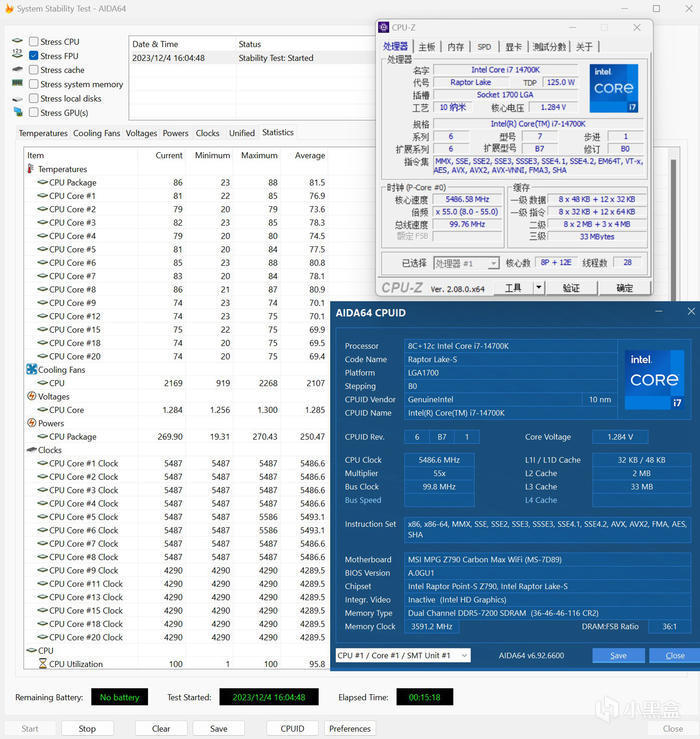Viewport: 700px width, 739px height.
Task: Click the Clocks category icon
Action: [31, 450]
